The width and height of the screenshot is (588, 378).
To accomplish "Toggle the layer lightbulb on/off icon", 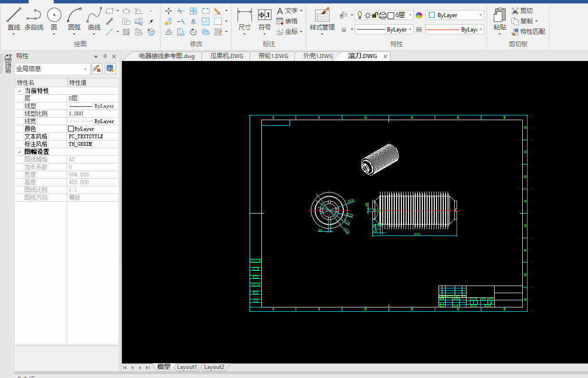I will pyautogui.click(x=359, y=15).
